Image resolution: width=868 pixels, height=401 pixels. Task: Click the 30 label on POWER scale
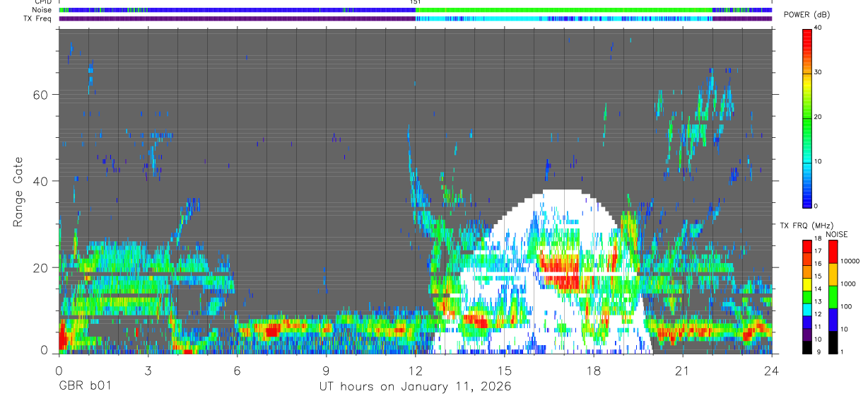819,73
